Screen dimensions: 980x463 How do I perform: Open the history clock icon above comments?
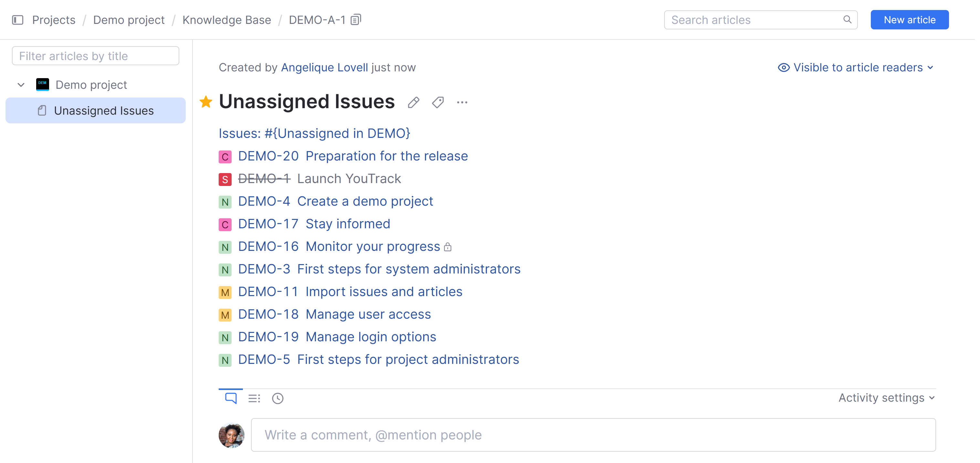click(277, 398)
